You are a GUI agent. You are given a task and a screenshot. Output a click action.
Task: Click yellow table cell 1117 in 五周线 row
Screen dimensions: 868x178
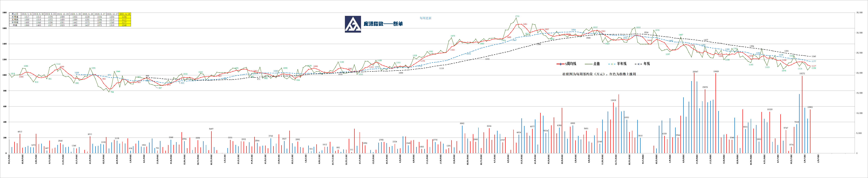[x=125, y=20]
